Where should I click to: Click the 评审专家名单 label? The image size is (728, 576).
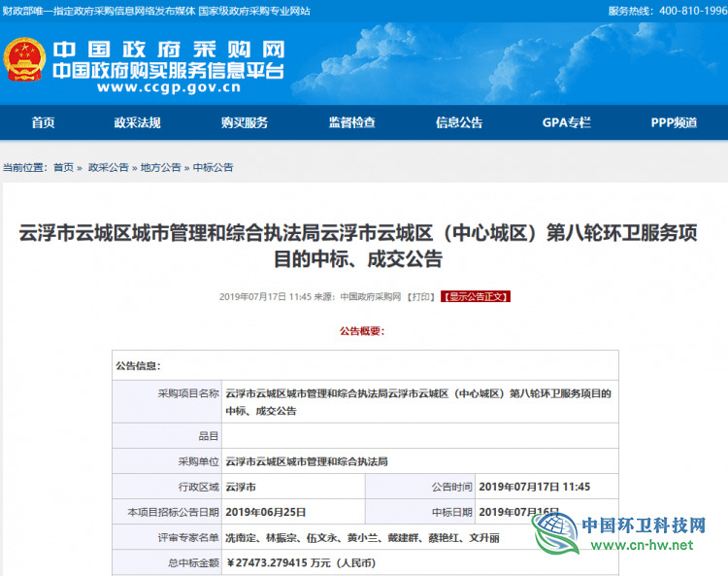188,537
